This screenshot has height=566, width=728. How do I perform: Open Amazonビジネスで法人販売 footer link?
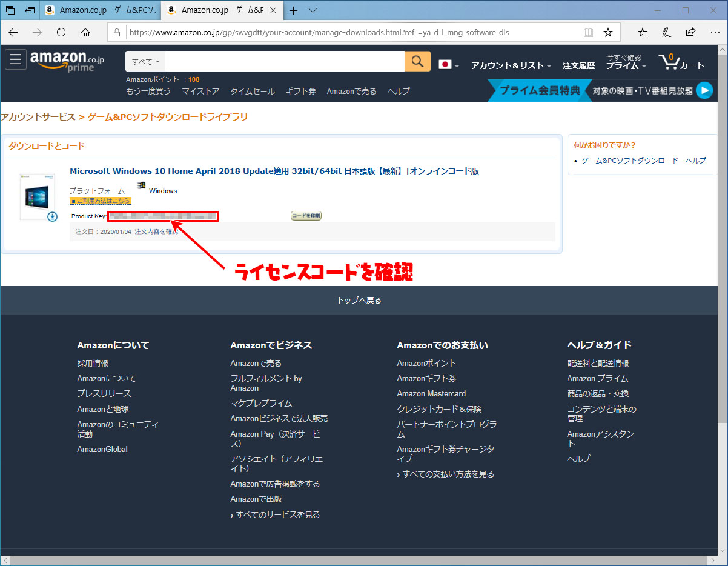click(279, 418)
